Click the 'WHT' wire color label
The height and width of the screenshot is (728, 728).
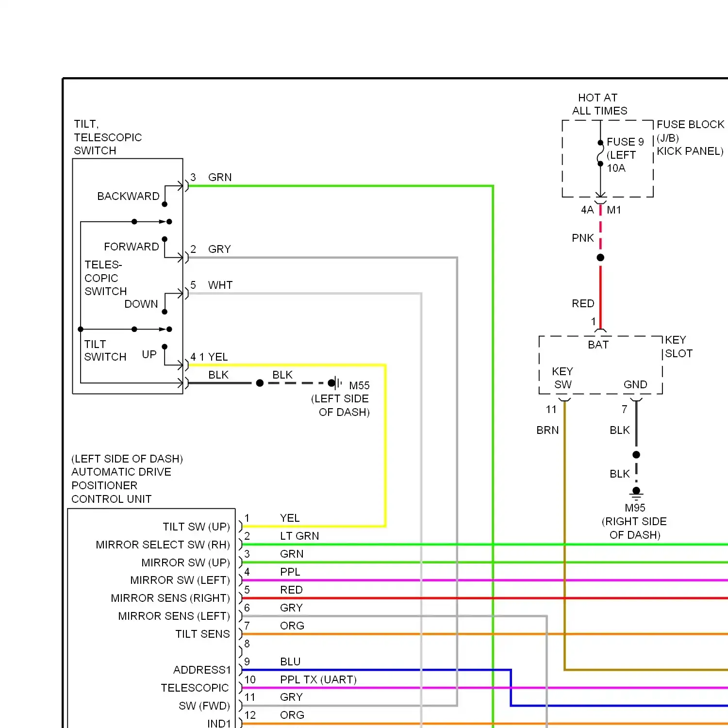click(x=220, y=285)
